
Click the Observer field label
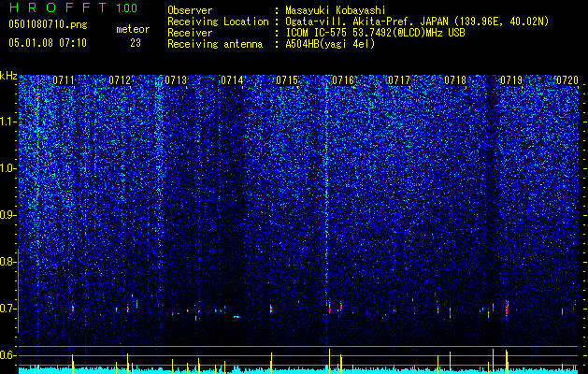(190, 11)
